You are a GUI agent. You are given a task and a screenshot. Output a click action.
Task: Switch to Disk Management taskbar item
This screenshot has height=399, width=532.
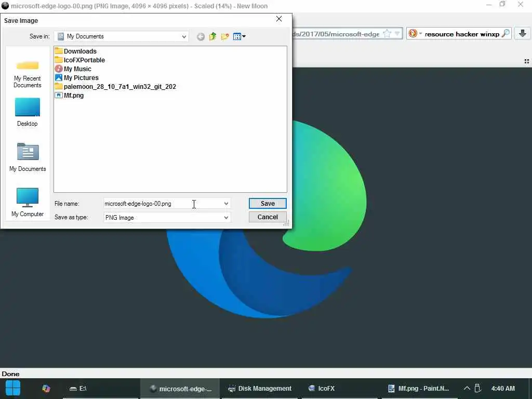click(x=260, y=389)
